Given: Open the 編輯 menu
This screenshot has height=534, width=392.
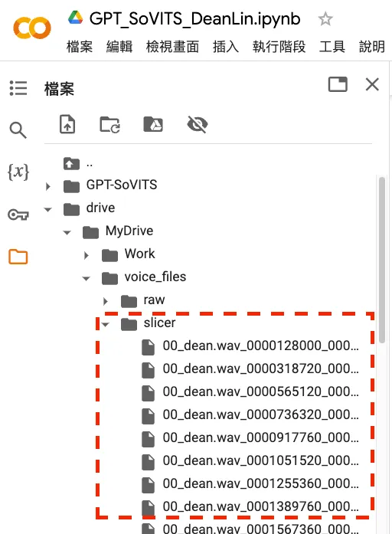Looking at the screenshot, I should pos(119,47).
